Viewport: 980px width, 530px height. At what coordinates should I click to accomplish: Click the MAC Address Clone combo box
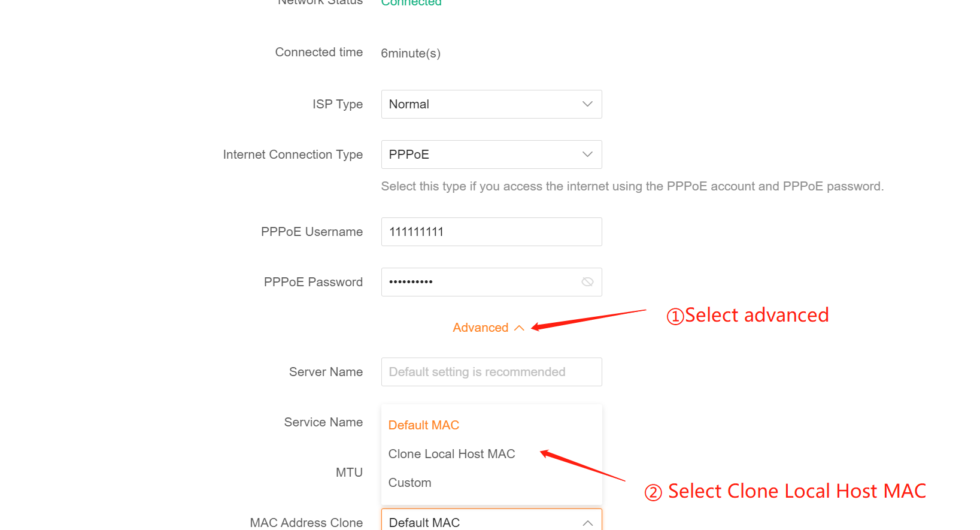[x=479, y=522]
